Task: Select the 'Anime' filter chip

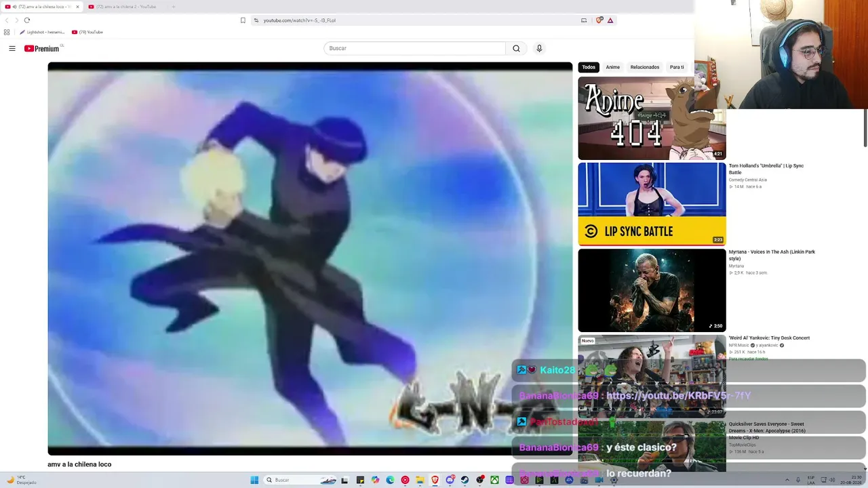Action: (613, 67)
